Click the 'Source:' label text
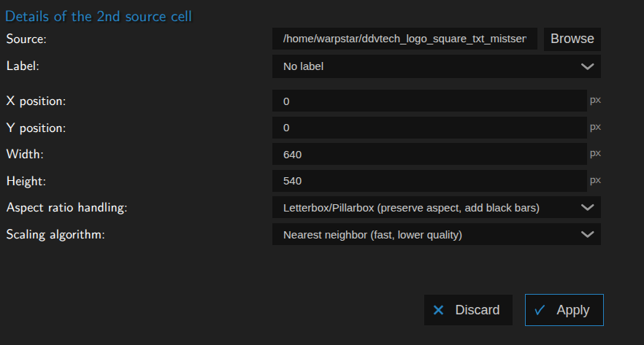 pos(26,39)
